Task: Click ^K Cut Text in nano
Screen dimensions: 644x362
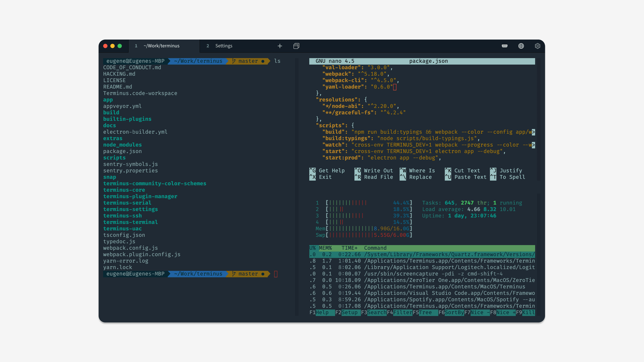Action: click(x=463, y=171)
